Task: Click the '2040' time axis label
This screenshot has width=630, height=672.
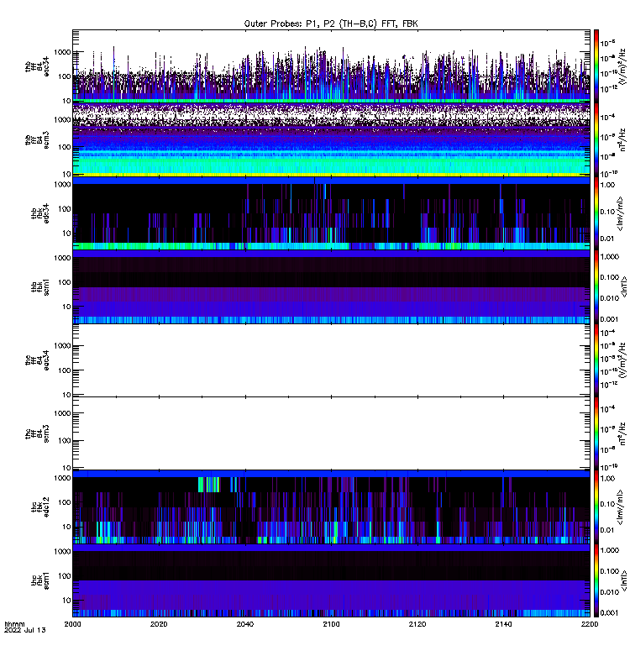Action: [x=245, y=624]
